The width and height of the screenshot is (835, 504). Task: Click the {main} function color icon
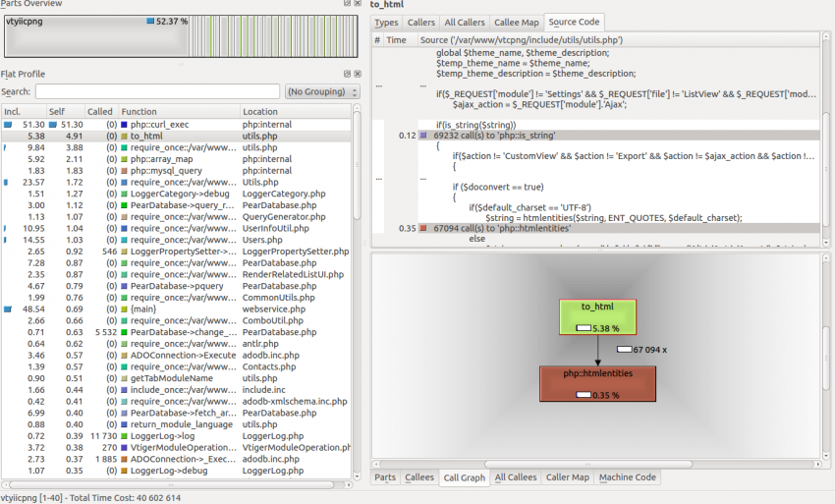point(124,309)
